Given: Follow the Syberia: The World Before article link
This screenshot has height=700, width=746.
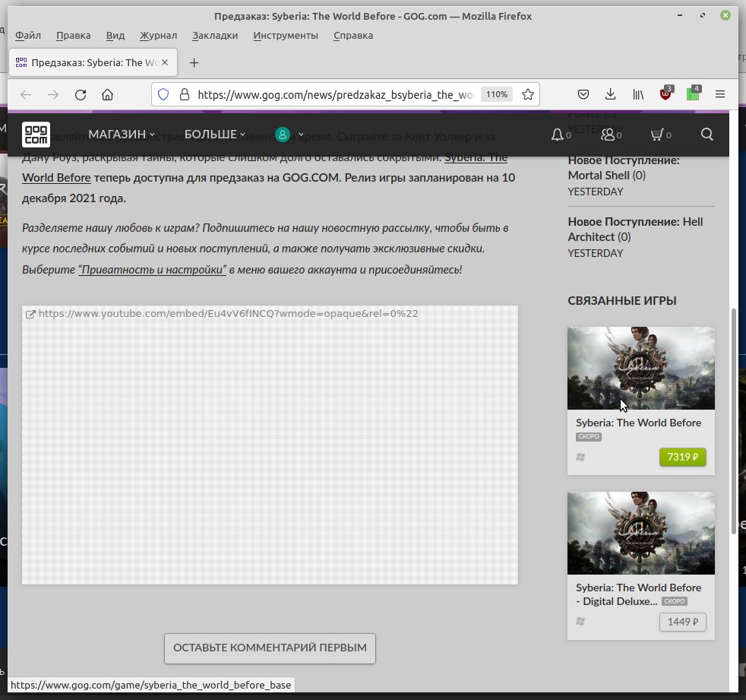Looking at the screenshot, I should click(x=476, y=157).
